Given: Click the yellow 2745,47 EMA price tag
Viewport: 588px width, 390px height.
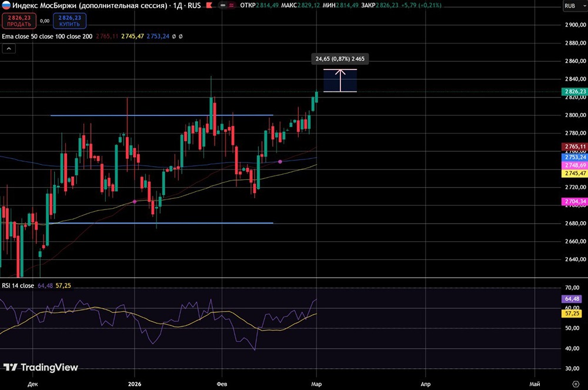Looking at the screenshot, I should [x=574, y=174].
